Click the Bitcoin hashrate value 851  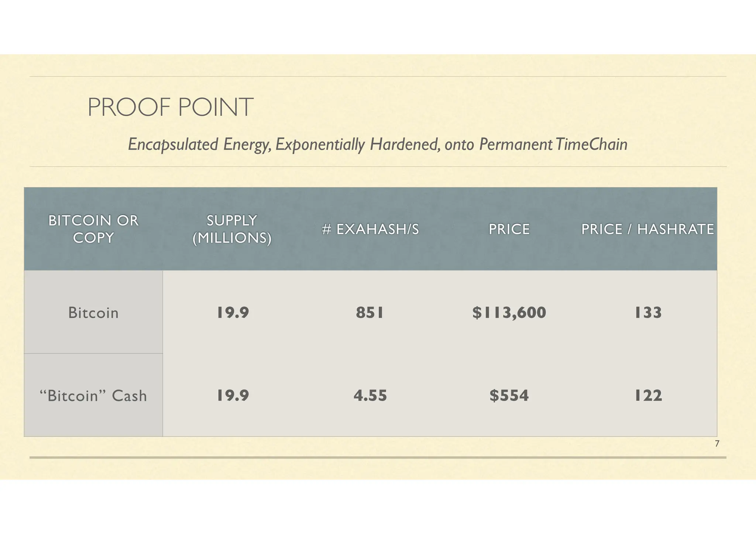[x=370, y=313]
